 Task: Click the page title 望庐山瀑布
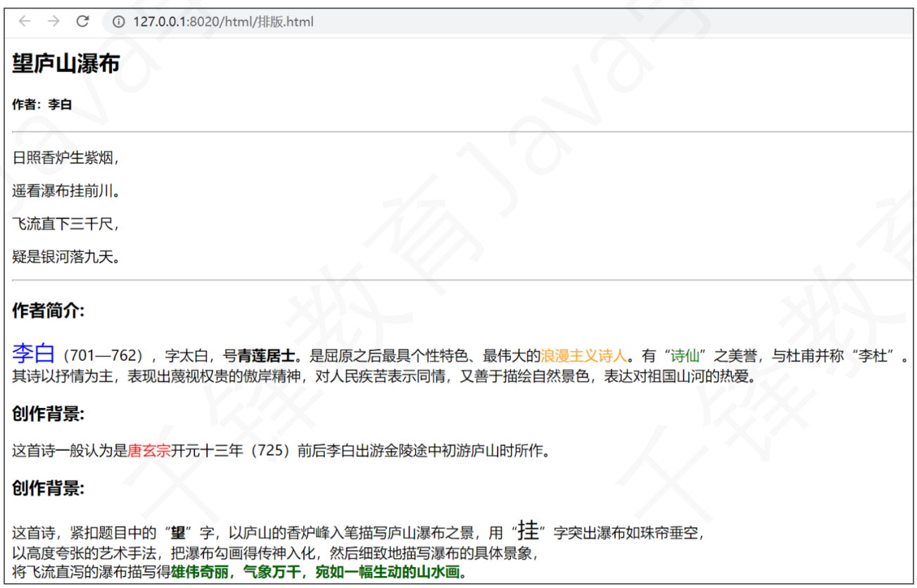click(66, 64)
